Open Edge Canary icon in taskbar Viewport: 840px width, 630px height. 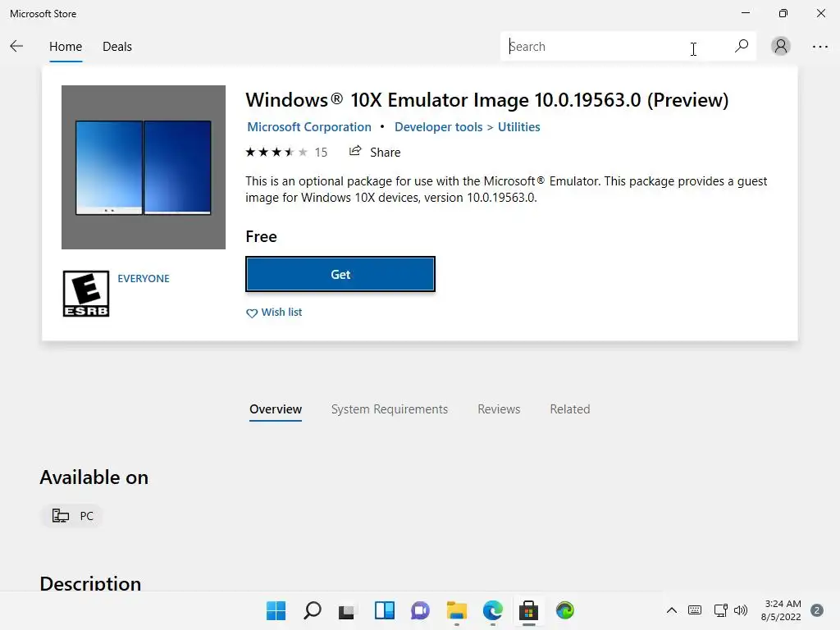pyautogui.click(x=564, y=610)
